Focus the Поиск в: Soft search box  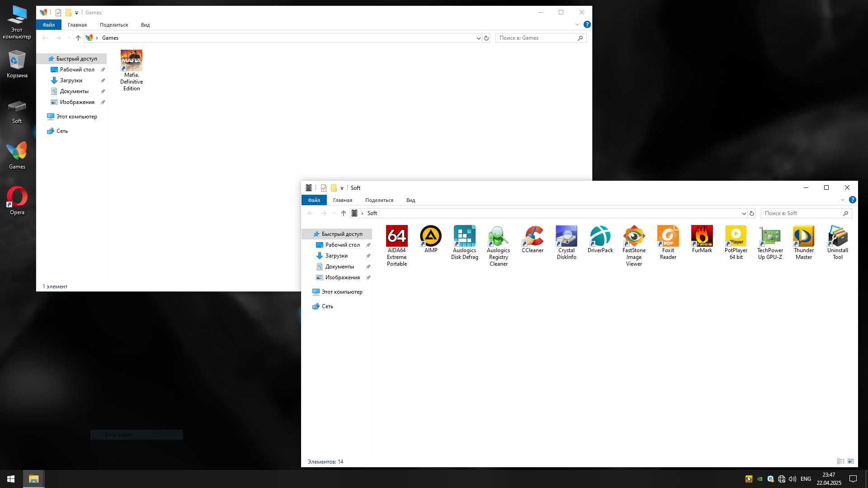click(x=806, y=213)
